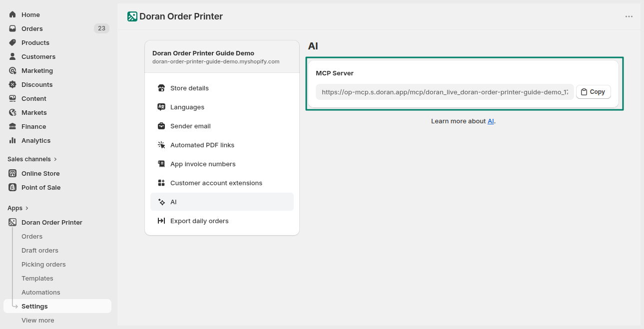Click the AI sparkle icon
The image size is (644, 329).
pos(161,202)
